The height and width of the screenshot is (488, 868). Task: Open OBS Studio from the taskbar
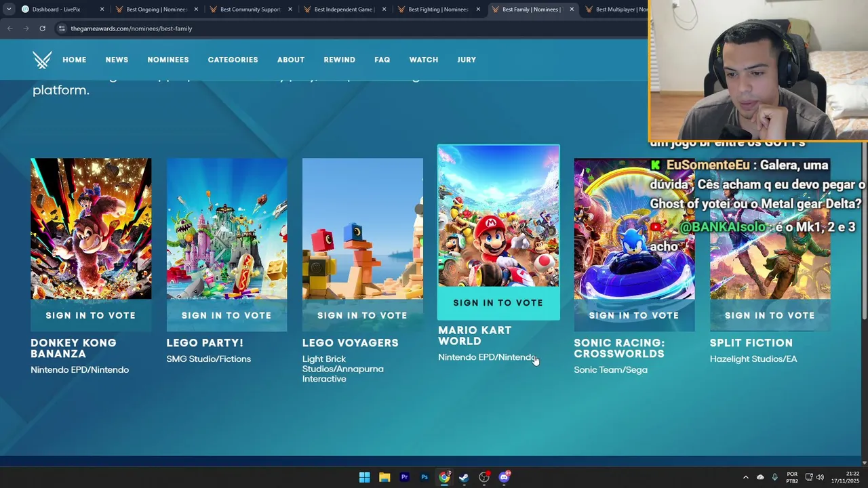484,477
